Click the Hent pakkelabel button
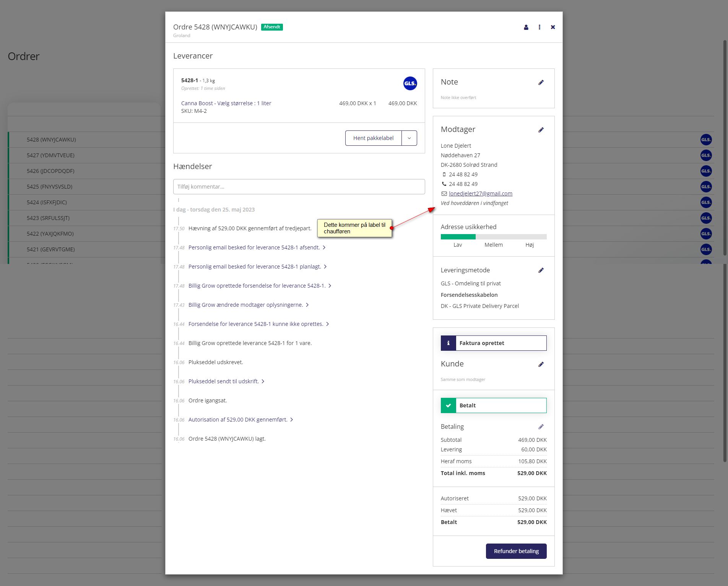Screen dimensions: 728x586 373,138
